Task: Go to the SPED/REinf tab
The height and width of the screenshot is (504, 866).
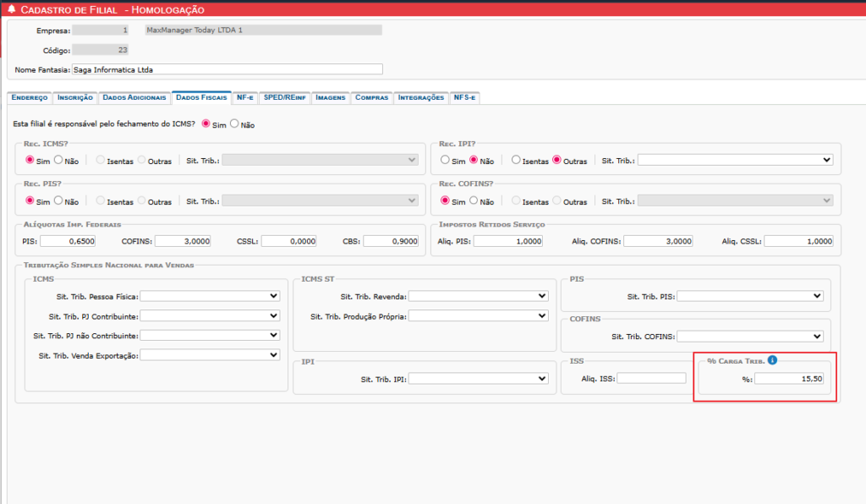Action: pos(284,98)
